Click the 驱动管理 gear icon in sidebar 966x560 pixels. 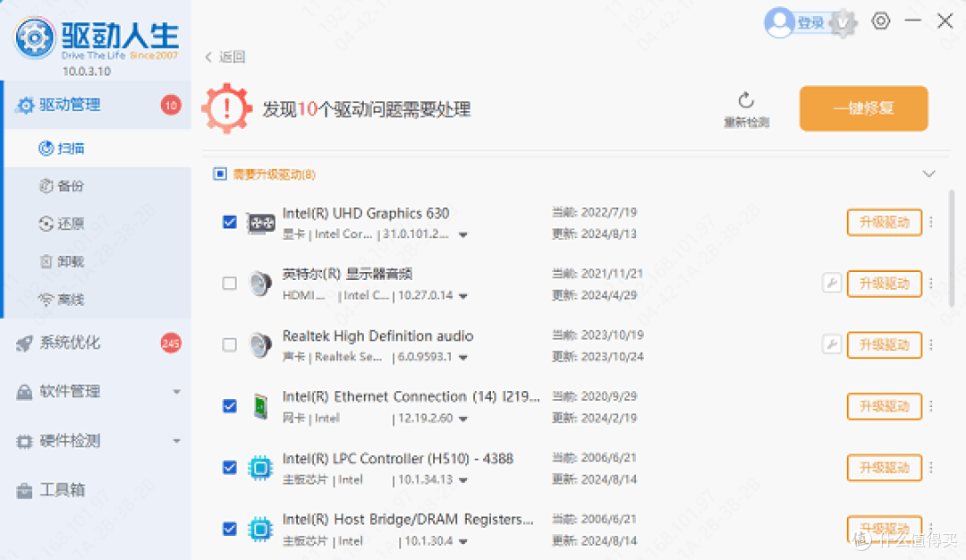(x=25, y=106)
